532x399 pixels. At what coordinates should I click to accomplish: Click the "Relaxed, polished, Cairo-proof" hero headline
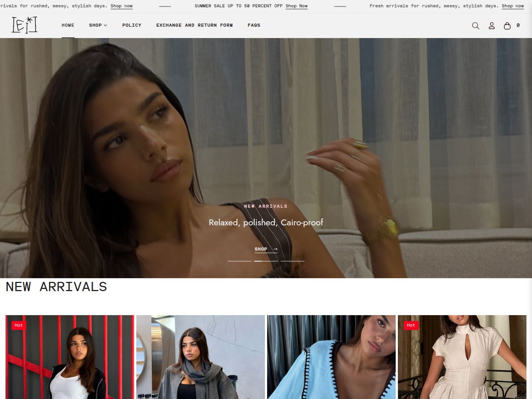coord(266,222)
